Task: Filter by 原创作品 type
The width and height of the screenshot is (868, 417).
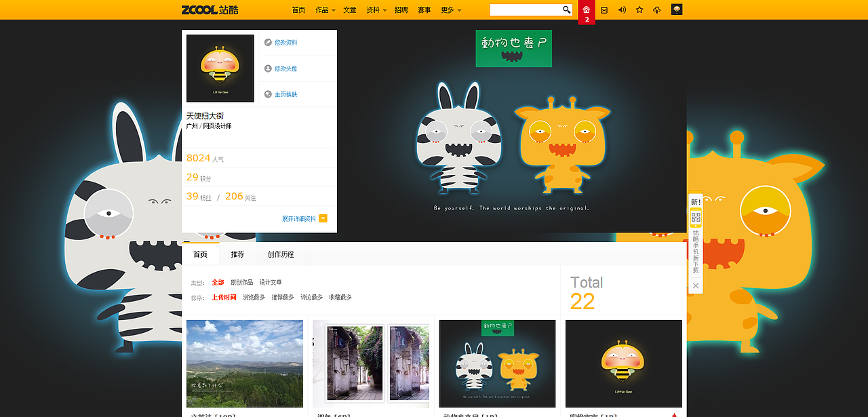Action: point(241,282)
